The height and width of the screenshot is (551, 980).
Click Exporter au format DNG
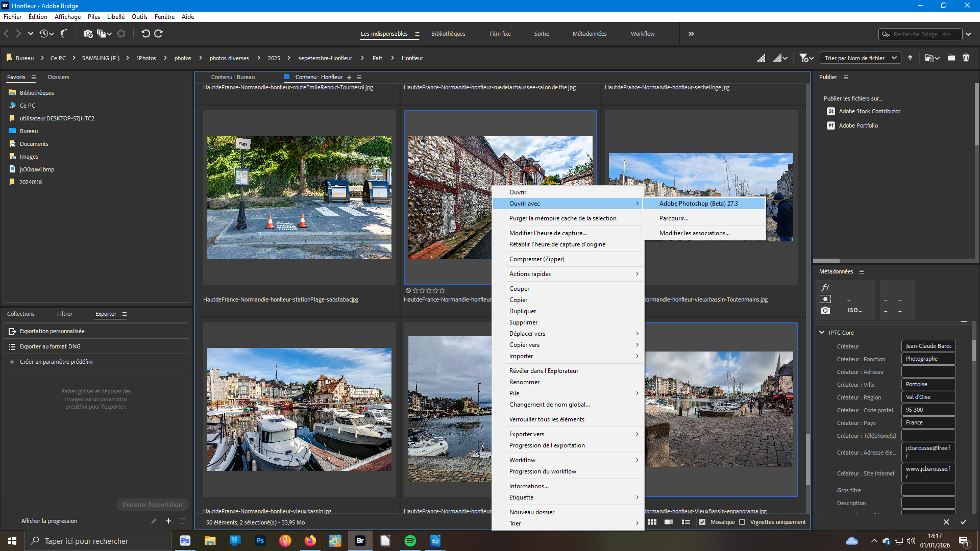point(50,346)
